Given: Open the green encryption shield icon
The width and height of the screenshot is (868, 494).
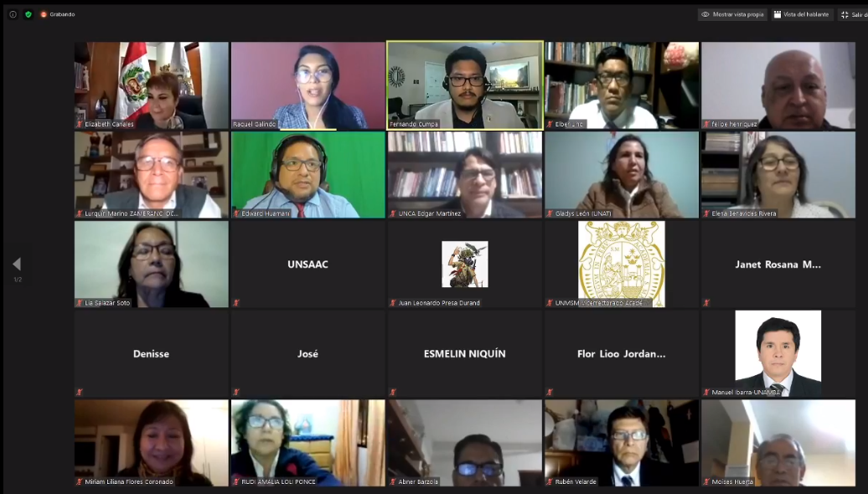Looking at the screenshot, I should (28, 14).
